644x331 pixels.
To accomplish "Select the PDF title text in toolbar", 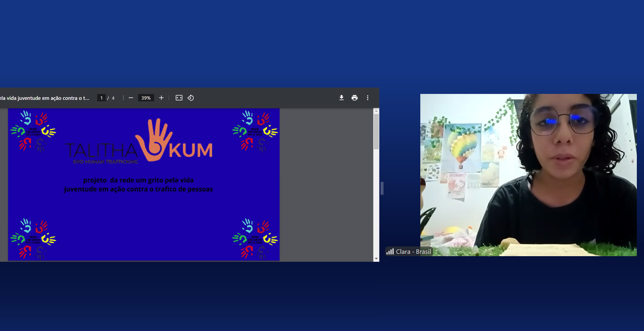I will click(45, 98).
